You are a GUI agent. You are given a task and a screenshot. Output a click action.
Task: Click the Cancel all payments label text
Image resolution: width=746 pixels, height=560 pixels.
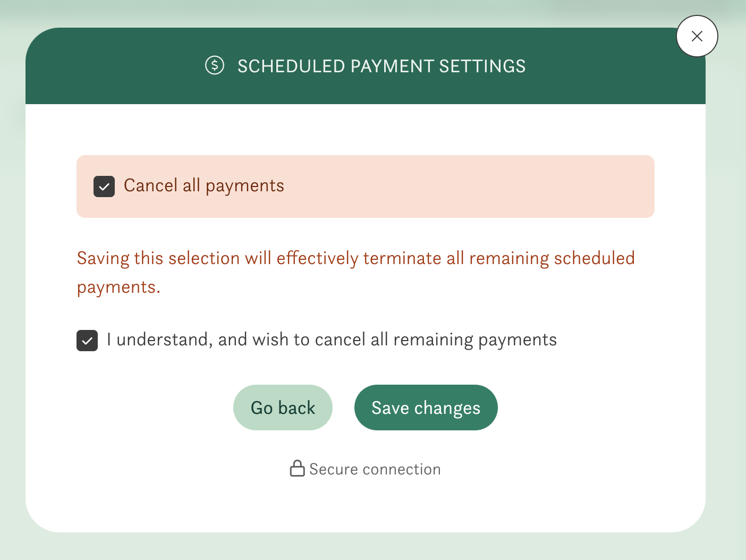coord(204,185)
